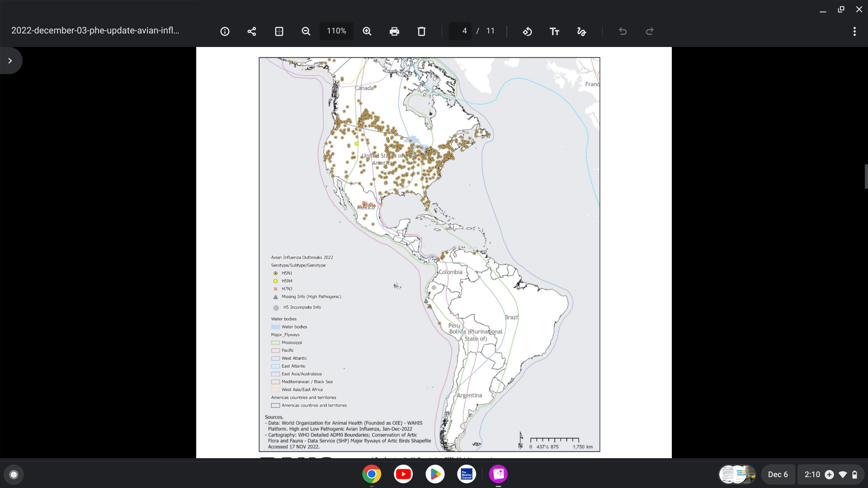
Task: Open the file info icon
Action: [225, 31]
